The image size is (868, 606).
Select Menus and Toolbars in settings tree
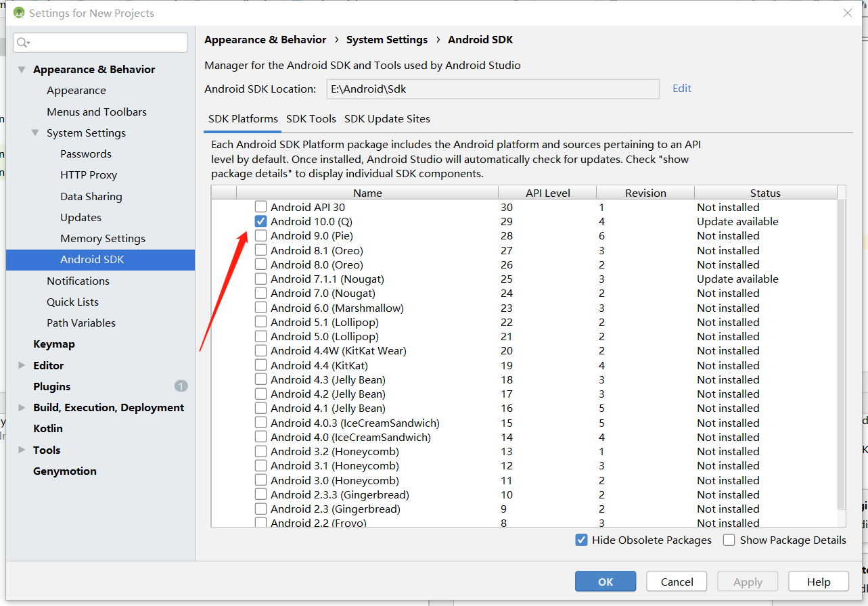97,112
